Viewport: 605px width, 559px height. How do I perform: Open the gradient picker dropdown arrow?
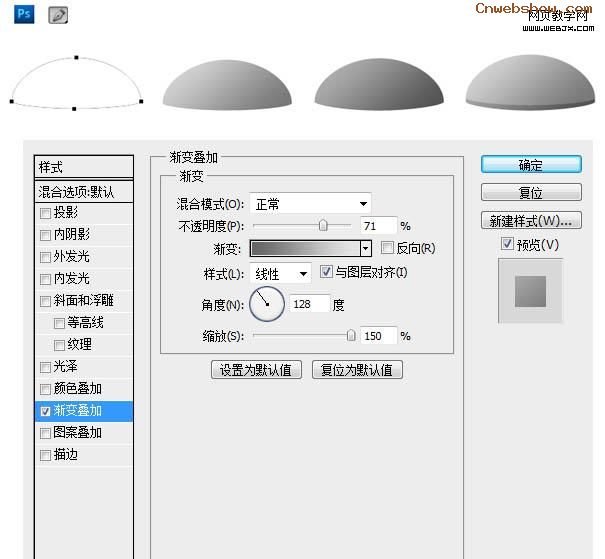click(366, 248)
